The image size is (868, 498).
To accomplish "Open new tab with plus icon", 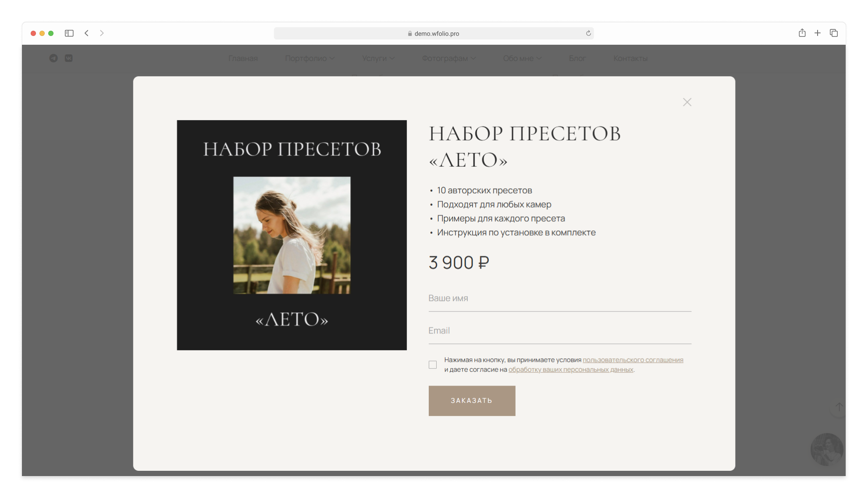I will (x=818, y=33).
